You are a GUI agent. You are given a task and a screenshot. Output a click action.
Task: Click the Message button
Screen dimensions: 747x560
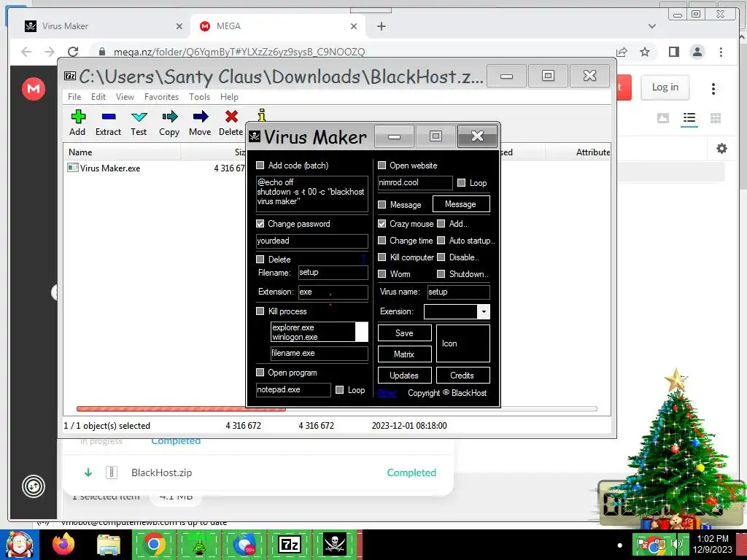[461, 204]
